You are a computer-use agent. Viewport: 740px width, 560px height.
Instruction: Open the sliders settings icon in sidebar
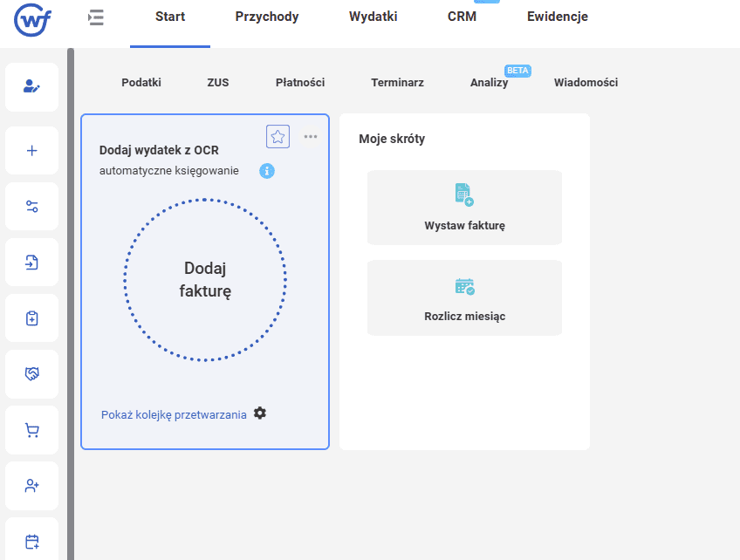click(32, 207)
